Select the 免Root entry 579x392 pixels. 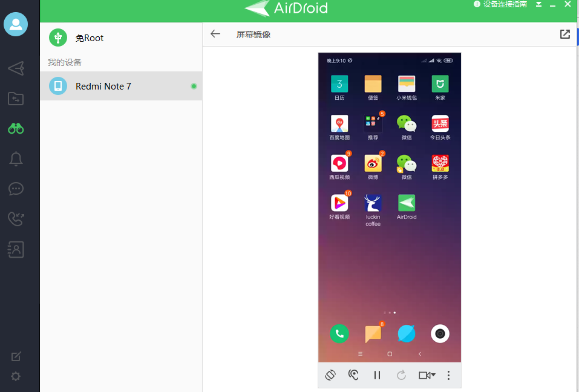tap(121, 38)
